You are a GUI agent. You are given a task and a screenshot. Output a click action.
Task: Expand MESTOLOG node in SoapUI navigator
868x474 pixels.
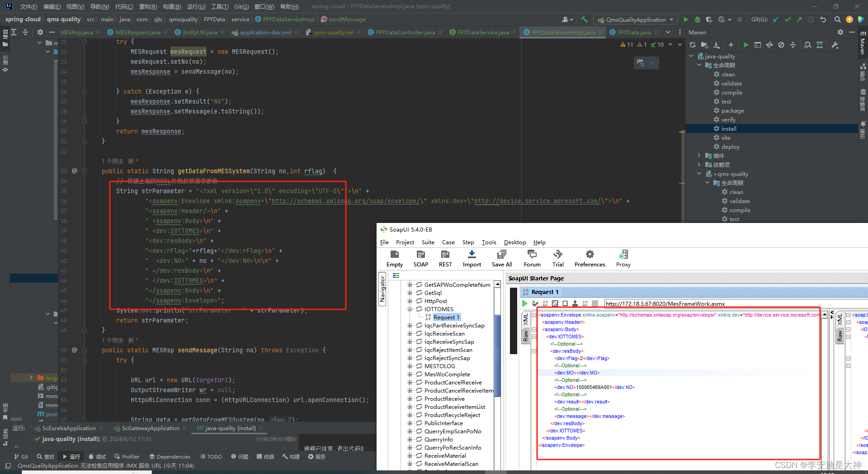click(x=410, y=366)
